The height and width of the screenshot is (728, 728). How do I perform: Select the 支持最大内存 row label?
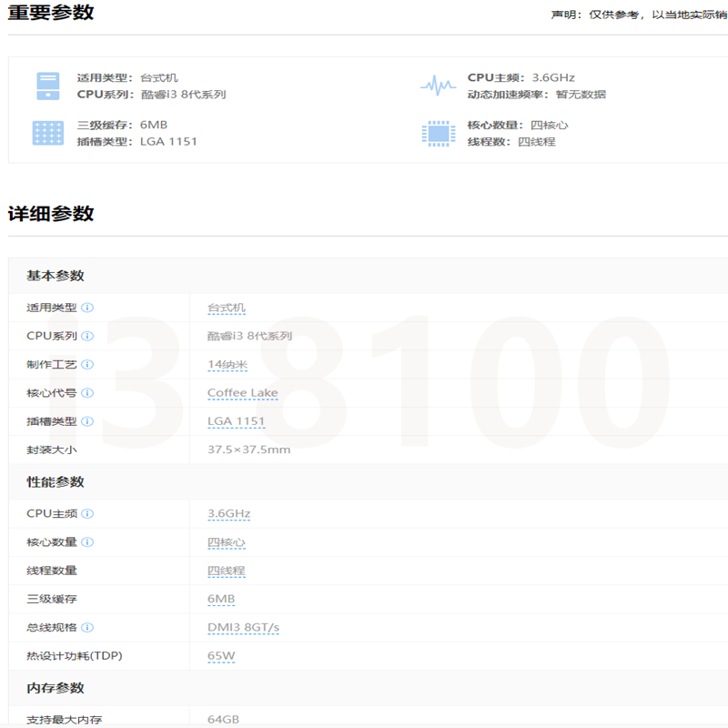pos(64,720)
